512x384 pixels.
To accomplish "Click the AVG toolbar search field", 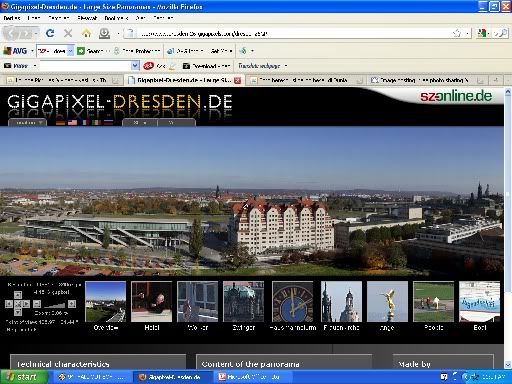I will point(52,51).
